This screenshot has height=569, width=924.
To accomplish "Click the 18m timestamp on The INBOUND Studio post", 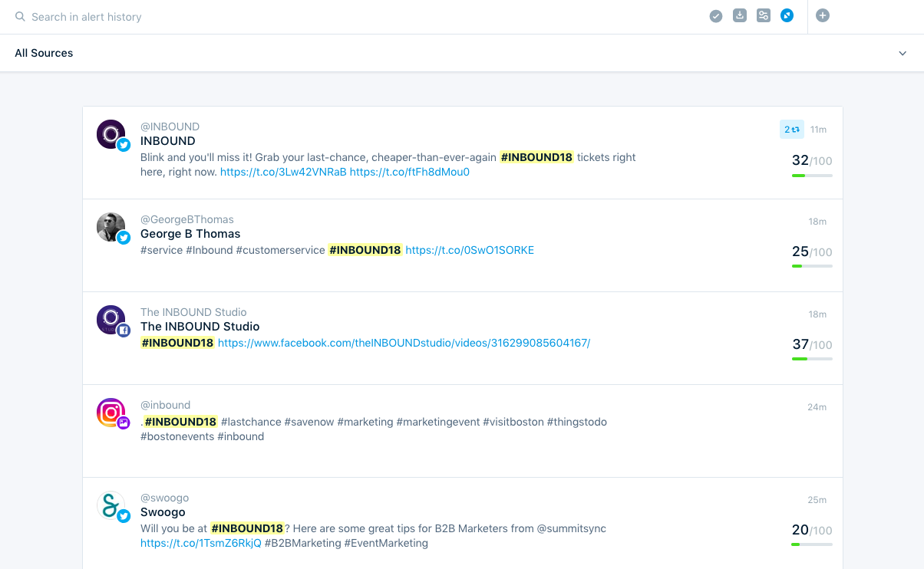I will pos(817,314).
